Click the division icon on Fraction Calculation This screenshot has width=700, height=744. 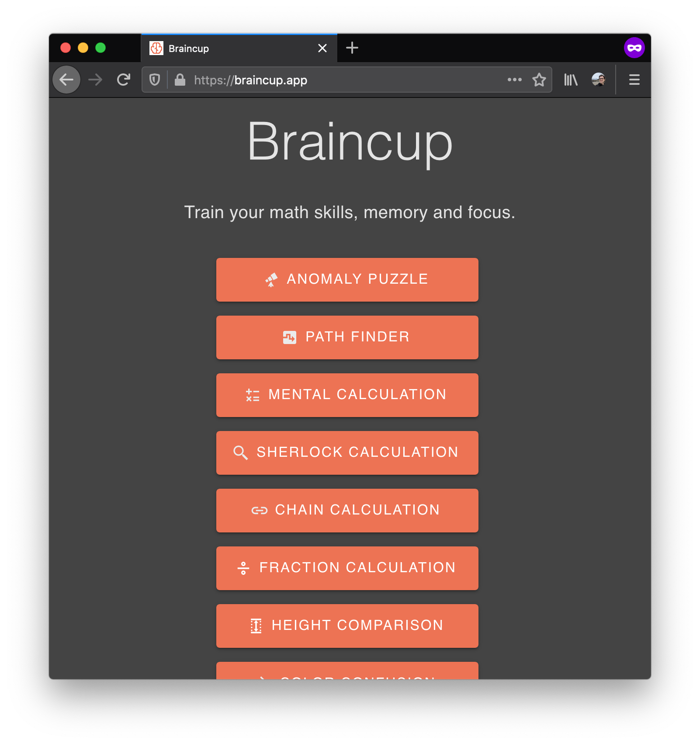click(243, 568)
